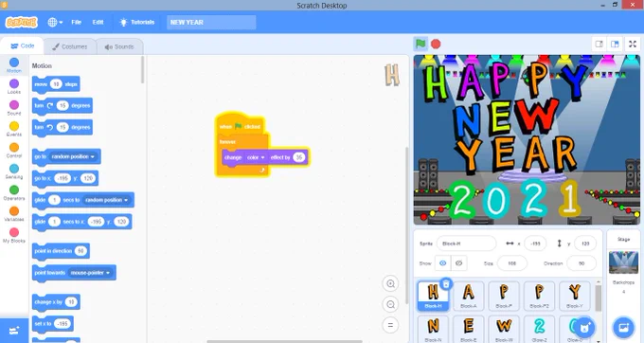Switch to small stage layout
Viewport: 644px width, 343px height.
pyautogui.click(x=599, y=44)
